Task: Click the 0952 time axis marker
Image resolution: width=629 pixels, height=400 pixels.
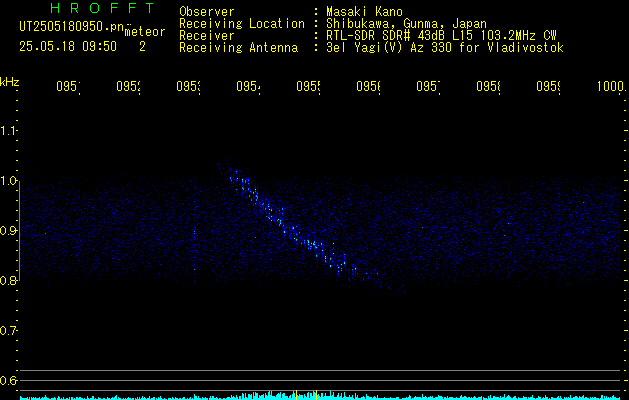Action: (x=128, y=87)
